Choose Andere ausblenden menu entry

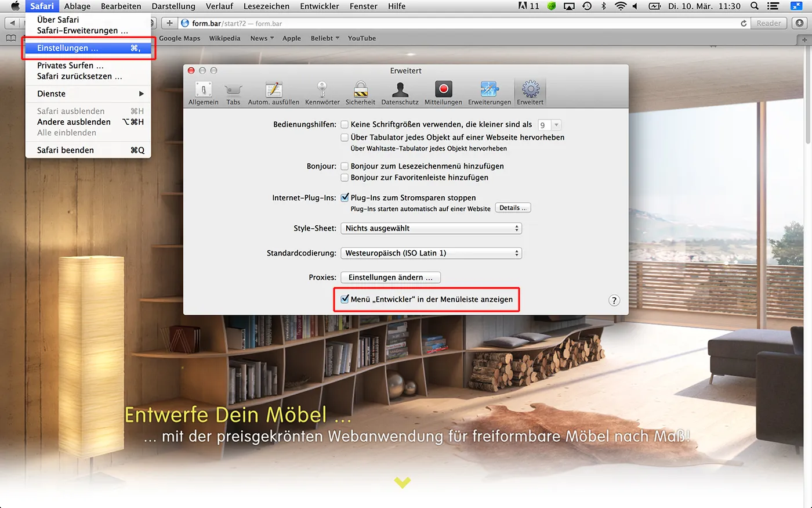pos(88,122)
